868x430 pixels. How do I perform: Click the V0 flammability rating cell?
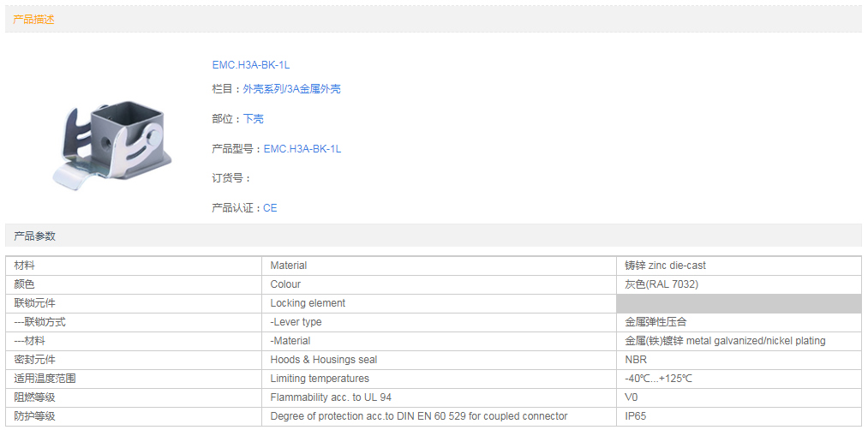632,397
